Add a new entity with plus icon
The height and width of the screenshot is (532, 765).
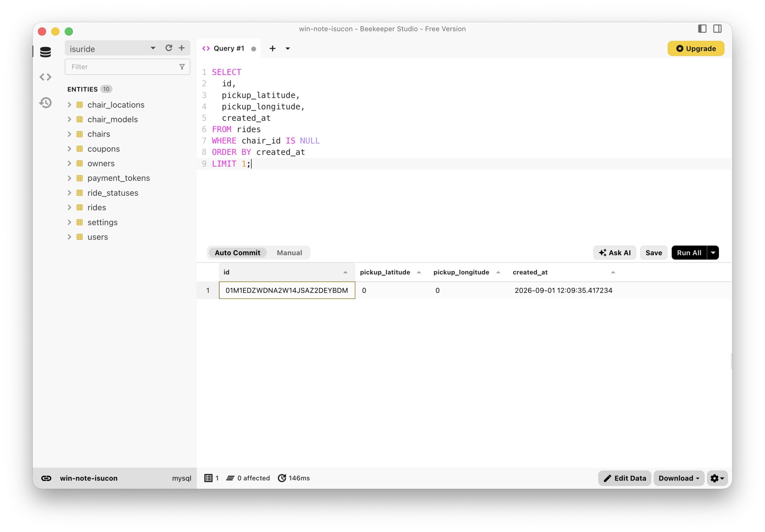click(x=182, y=48)
